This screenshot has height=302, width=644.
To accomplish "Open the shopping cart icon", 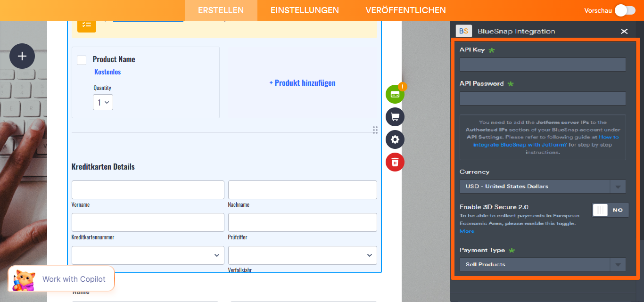I will (x=395, y=117).
